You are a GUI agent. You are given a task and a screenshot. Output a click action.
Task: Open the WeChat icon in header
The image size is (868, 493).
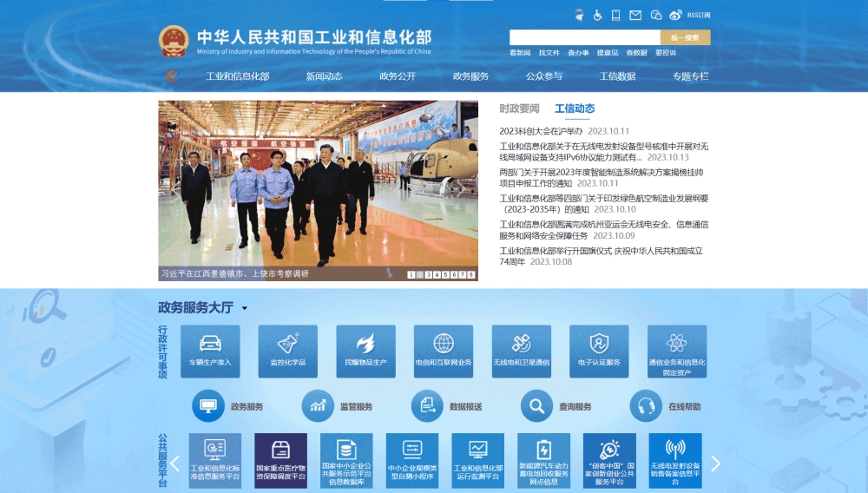click(656, 16)
